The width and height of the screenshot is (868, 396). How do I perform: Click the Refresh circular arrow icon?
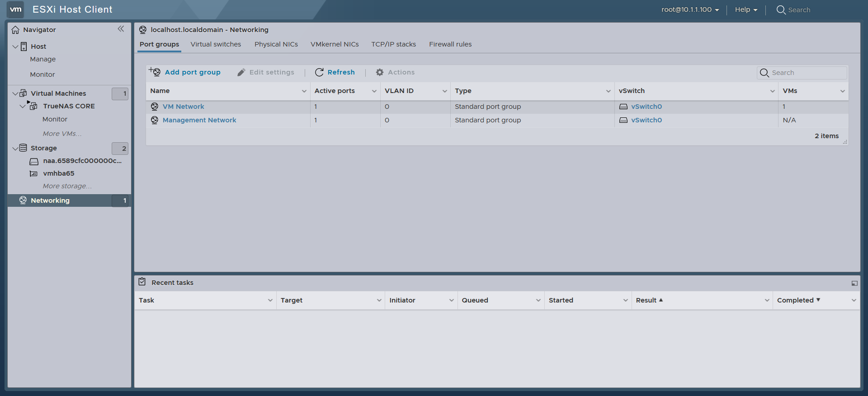pyautogui.click(x=319, y=72)
